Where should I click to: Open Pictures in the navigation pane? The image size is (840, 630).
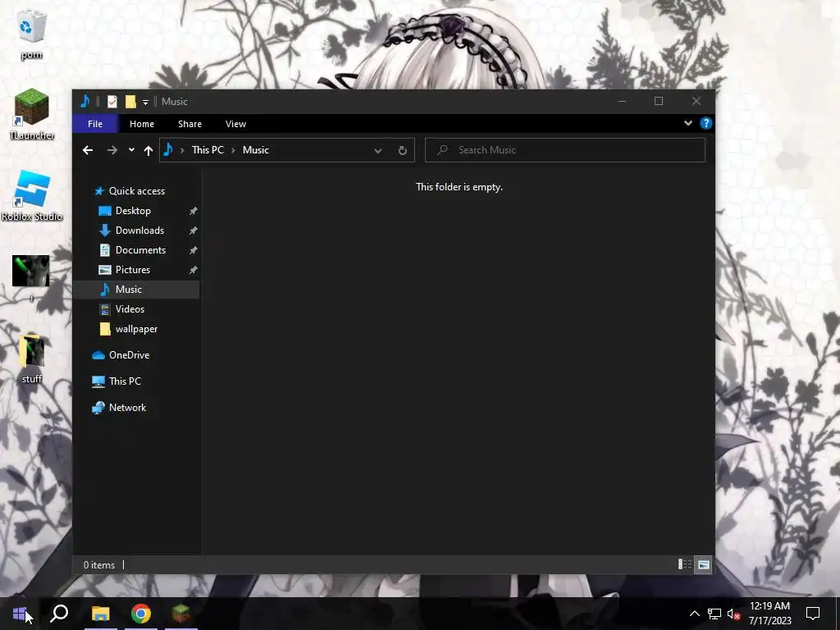pyautogui.click(x=132, y=270)
